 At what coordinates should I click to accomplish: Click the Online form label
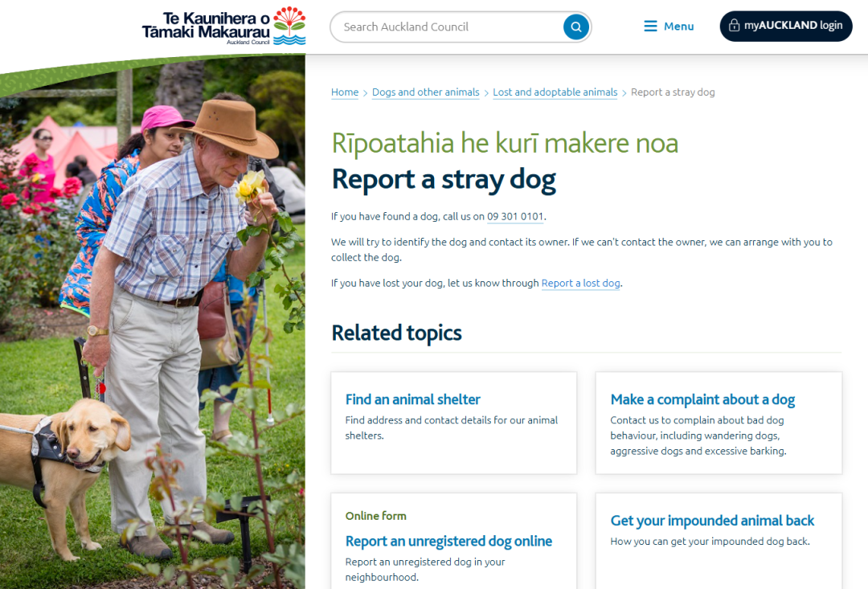[376, 516]
